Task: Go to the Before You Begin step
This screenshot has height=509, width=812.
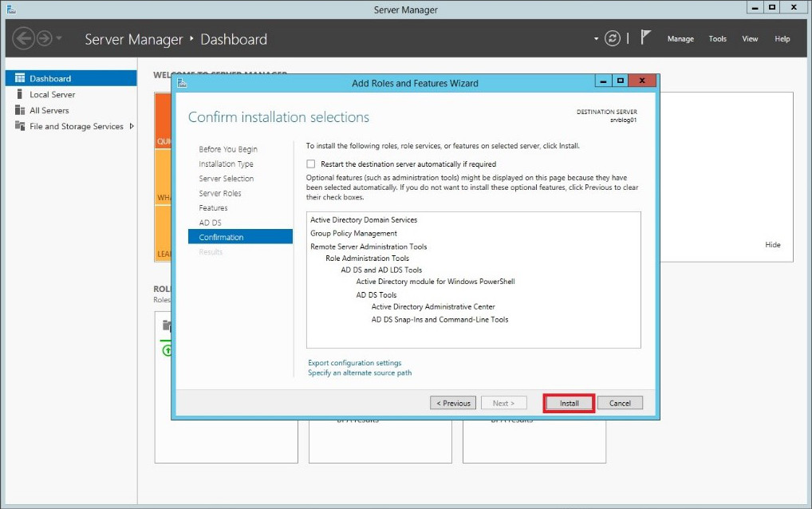Action: coord(228,149)
